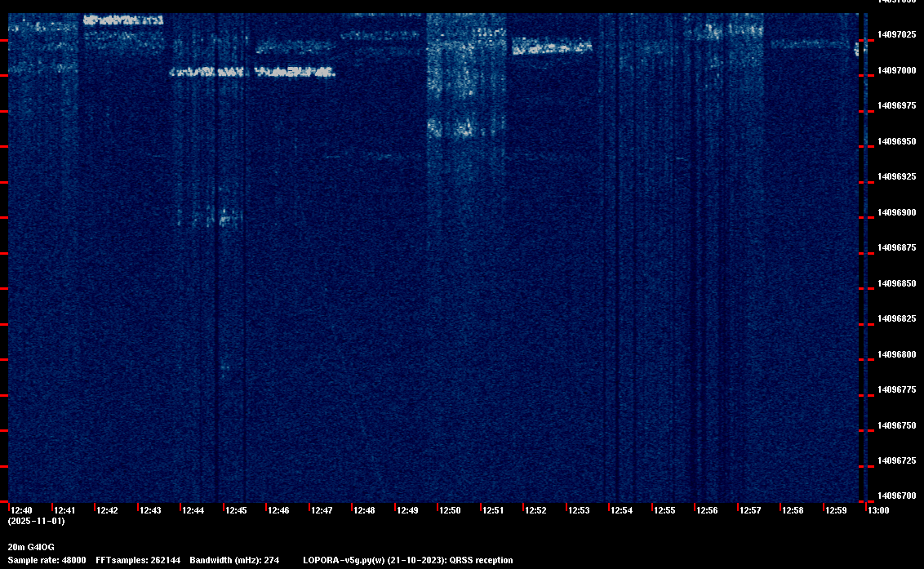924x569 pixels.
Task: Click the QRSS reception text
Action: tap(481, 560)
